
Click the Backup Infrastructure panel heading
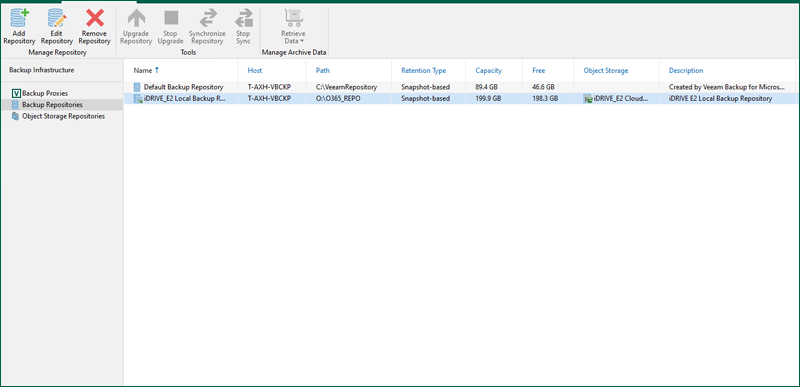(41, 70)
